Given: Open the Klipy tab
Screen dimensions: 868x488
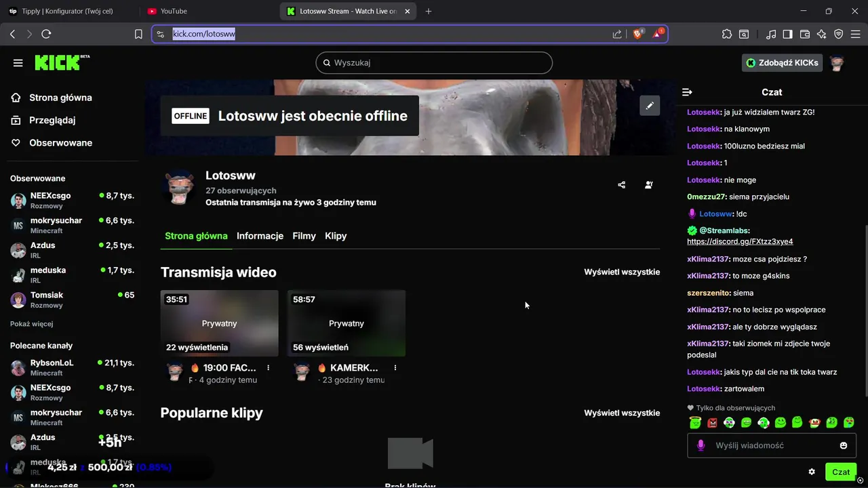Looking at the screenshot, I should coord(336,236).
